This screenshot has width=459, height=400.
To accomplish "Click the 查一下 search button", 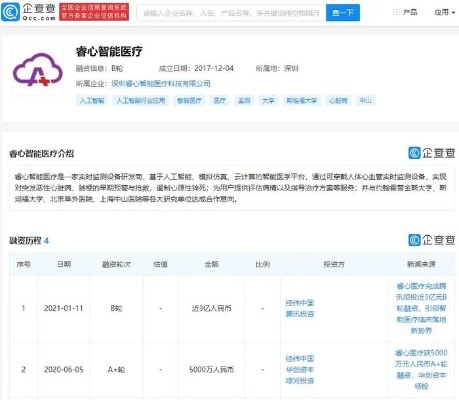I will click(x=343, y=13).
